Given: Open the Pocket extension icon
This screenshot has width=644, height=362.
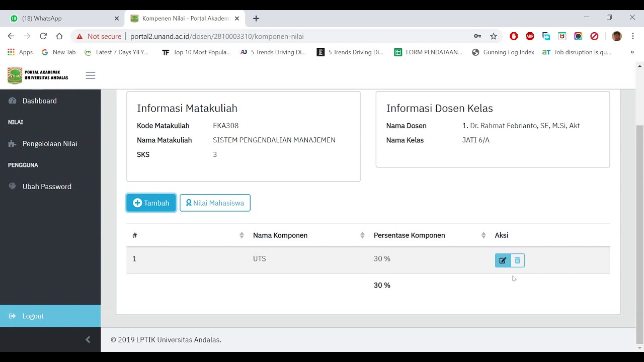Looking at the screenshot, I should (562, 36).
